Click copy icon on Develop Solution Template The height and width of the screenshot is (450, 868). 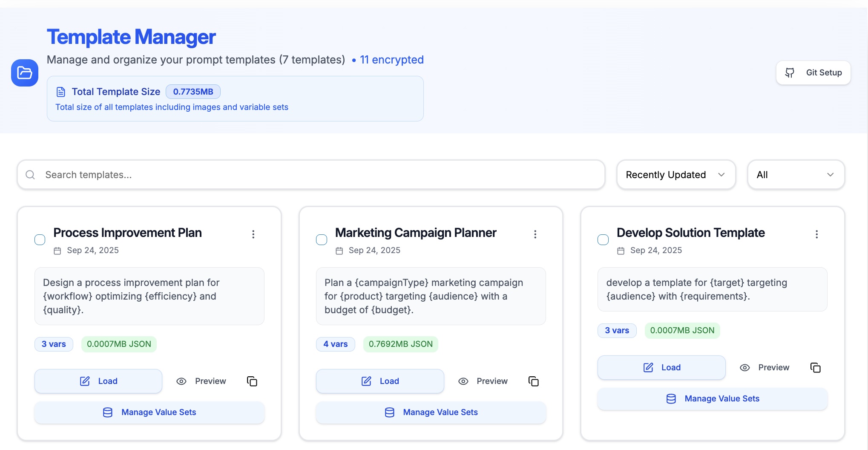(815, 368)
